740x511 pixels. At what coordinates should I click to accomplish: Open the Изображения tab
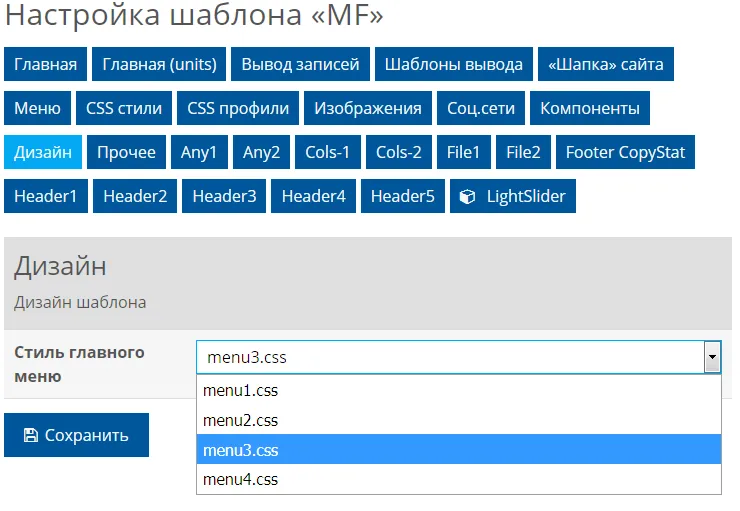(367, 108)
